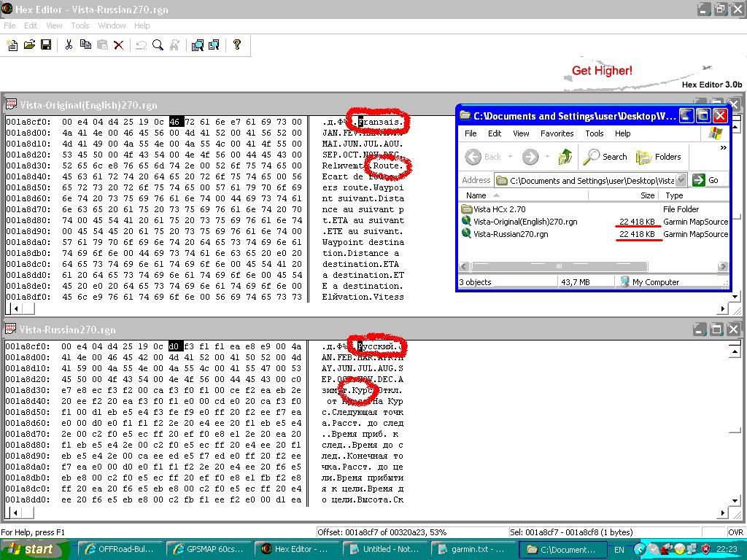Screen dimensions: 747x560
Task: Open a file with the folder icon
Action: [x=29, y=45]
